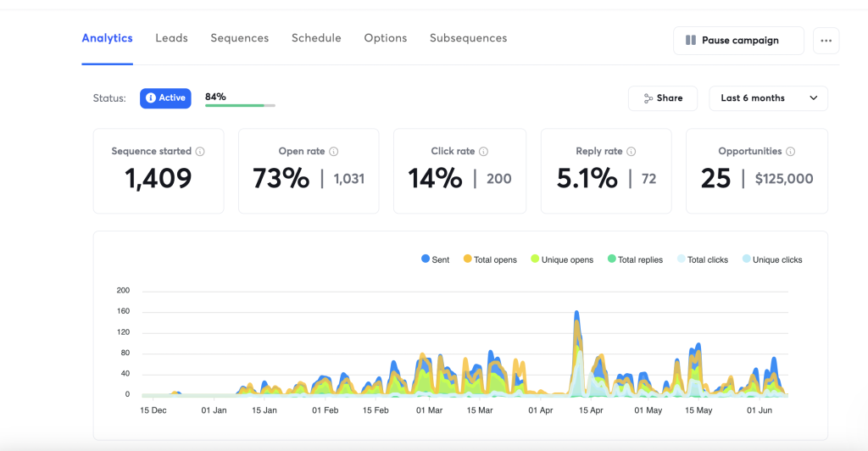Open the Subsequences tab
The height and width of the screenshot is (451, 868).
pos(468,38)
